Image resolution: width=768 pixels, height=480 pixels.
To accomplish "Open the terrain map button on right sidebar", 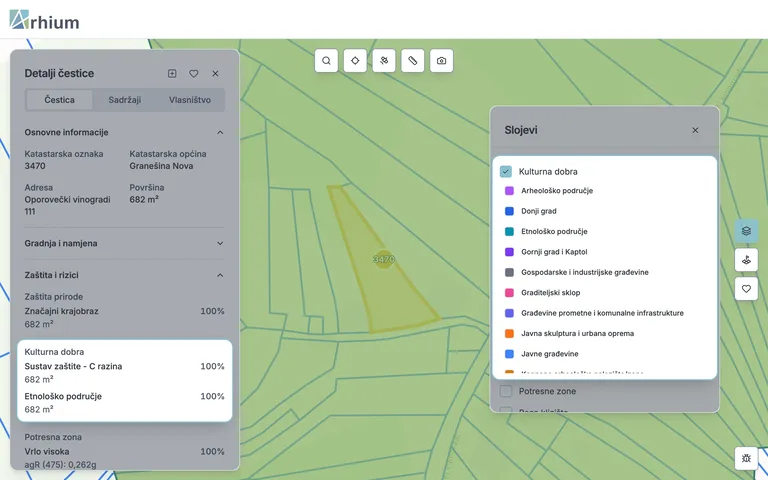I will pos(746,260).
